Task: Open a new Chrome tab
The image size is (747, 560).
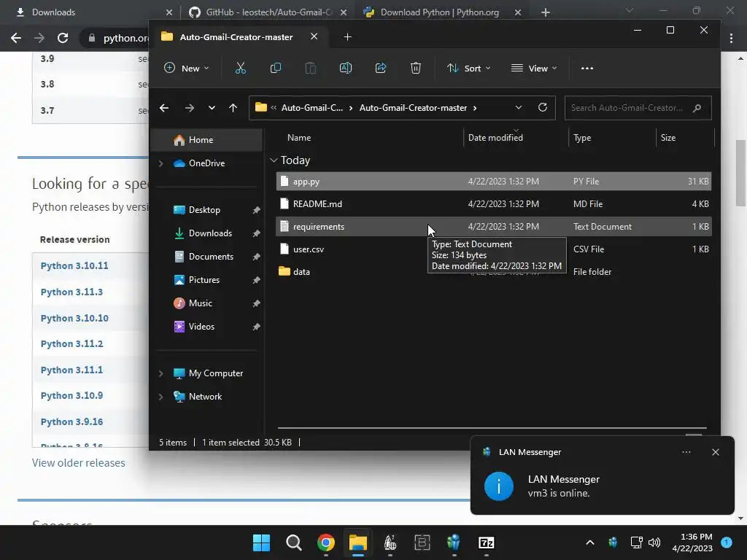Action: click(546, 12)
